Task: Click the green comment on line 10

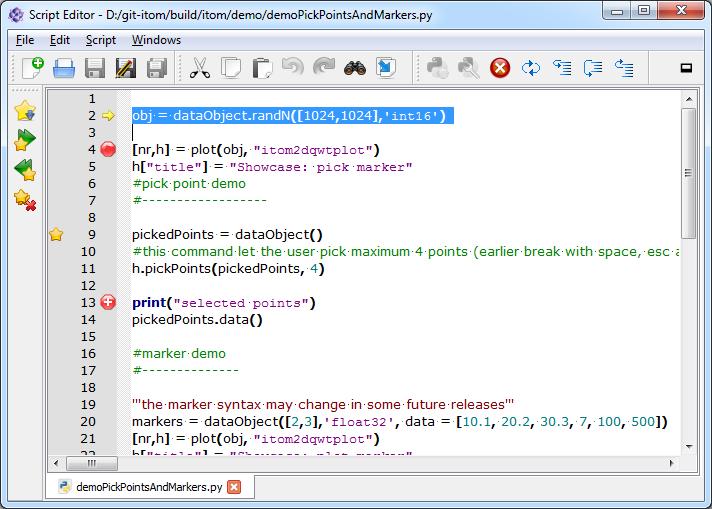Action: coord(405,252)
